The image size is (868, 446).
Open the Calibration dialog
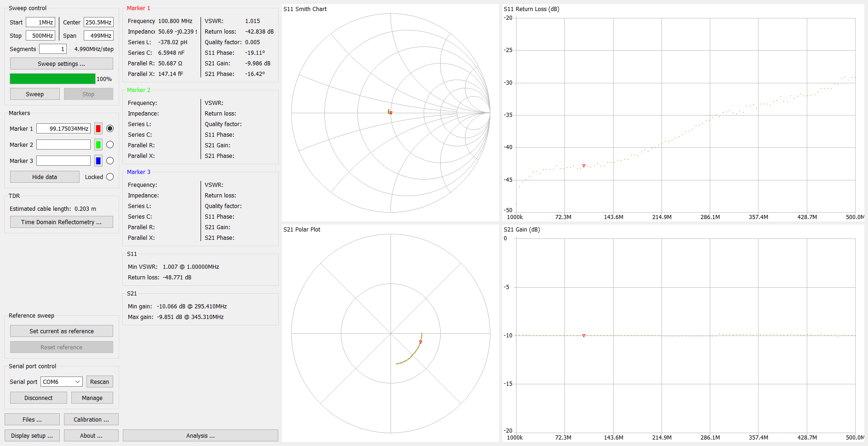click(x=91, y=419)
